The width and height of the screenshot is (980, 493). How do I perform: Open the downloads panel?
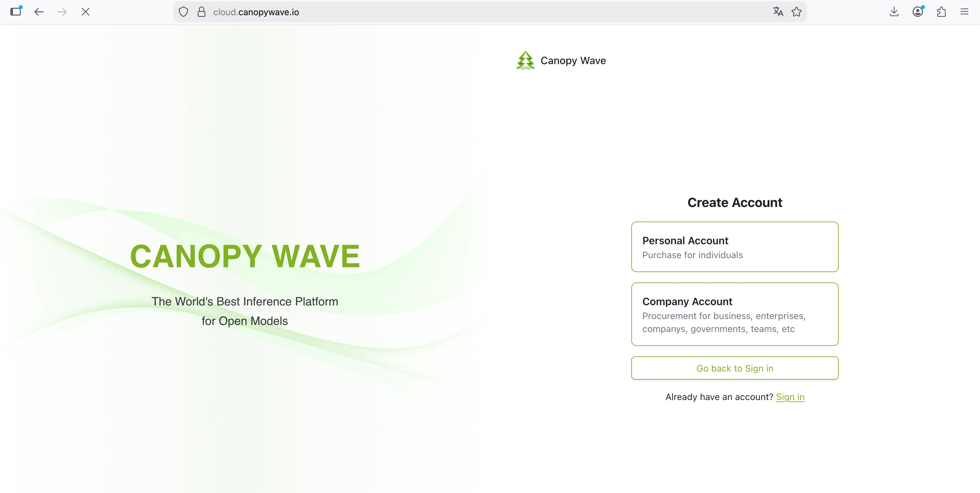point(894,12)
